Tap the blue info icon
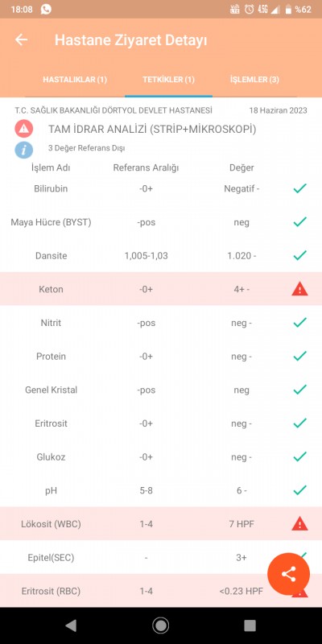 [24, 150]
